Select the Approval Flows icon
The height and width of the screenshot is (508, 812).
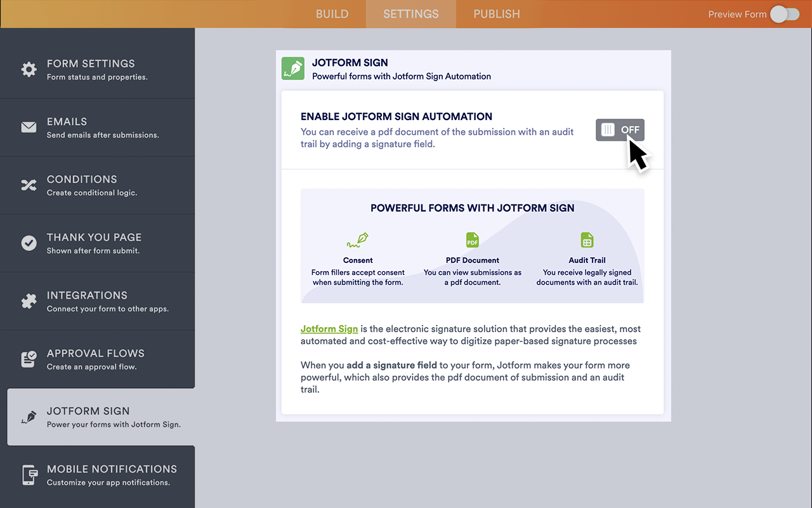coord(29,359)
